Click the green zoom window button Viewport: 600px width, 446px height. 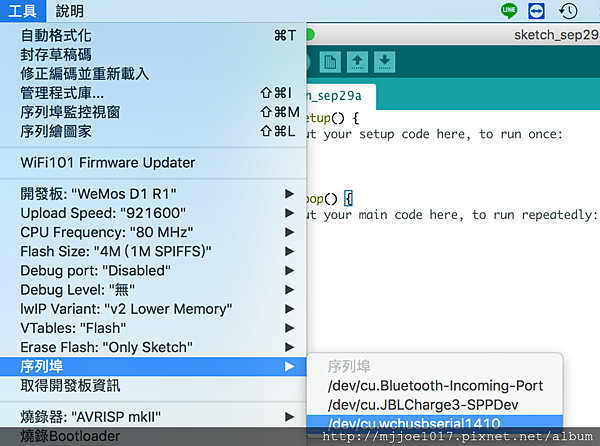pyautogui.click(x=310, y=35)
